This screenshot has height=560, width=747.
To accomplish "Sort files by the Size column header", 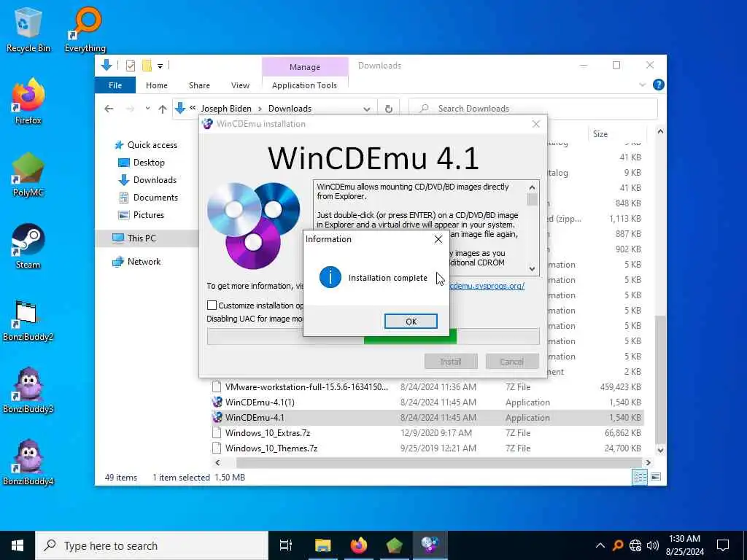I will tap(617, 134).
